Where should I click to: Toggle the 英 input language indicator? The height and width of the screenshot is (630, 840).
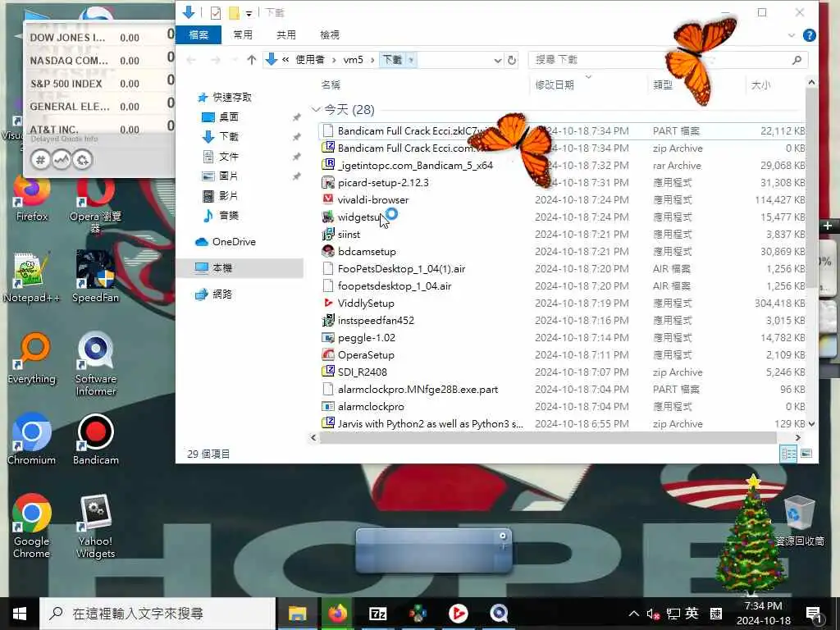click(692, 614)
